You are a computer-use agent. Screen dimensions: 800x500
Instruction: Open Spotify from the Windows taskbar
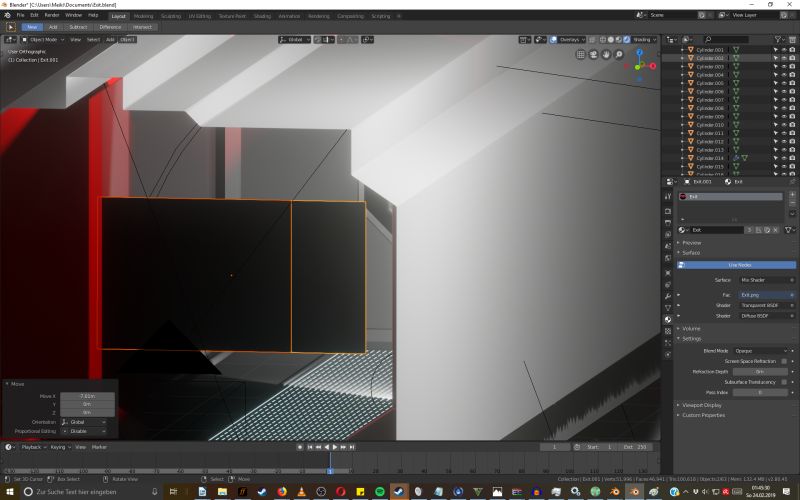380,492
